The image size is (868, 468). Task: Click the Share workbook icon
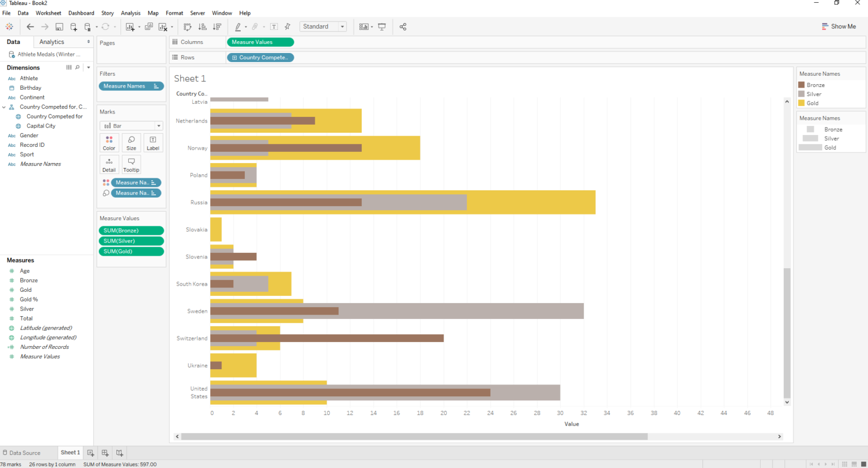click(x=403, y=27)
